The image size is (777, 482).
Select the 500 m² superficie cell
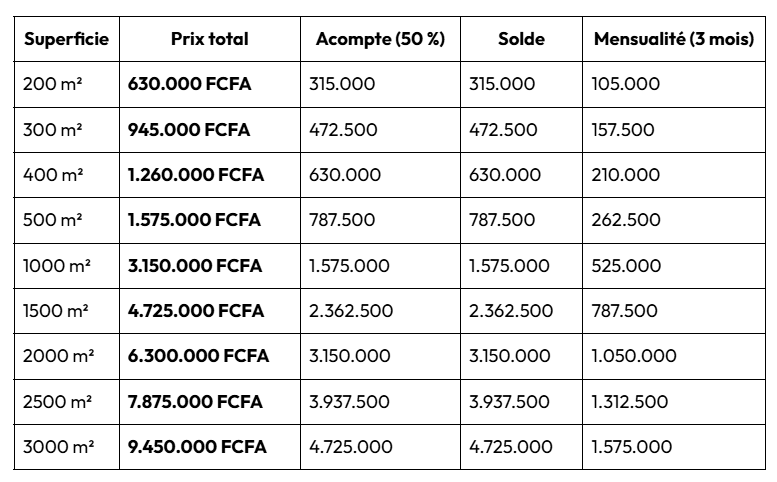(66, 220)
